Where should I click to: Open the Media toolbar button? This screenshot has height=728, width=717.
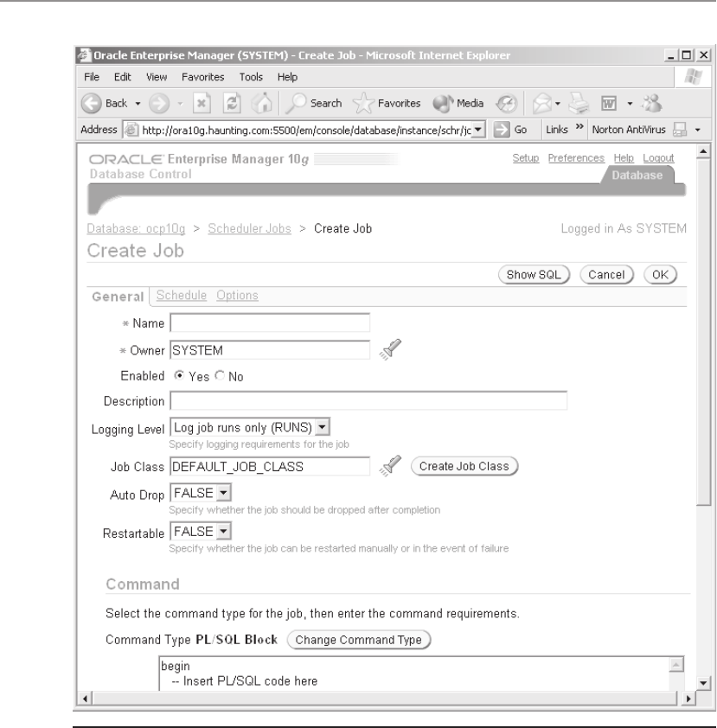point(458,103)
